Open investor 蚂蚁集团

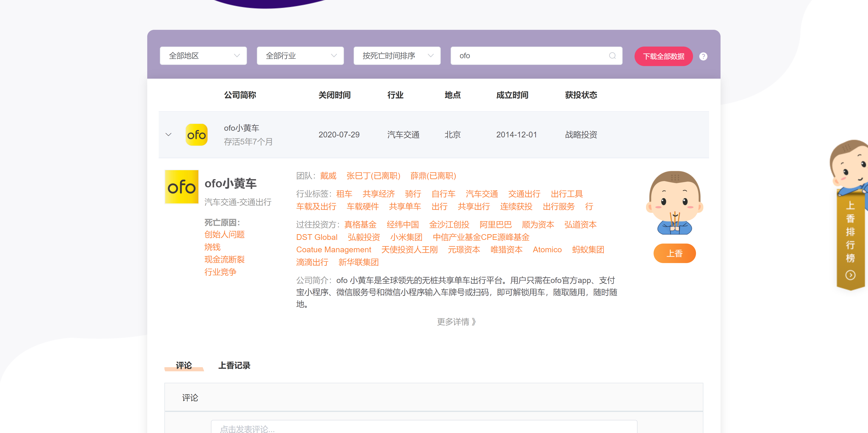coord(588,250)
